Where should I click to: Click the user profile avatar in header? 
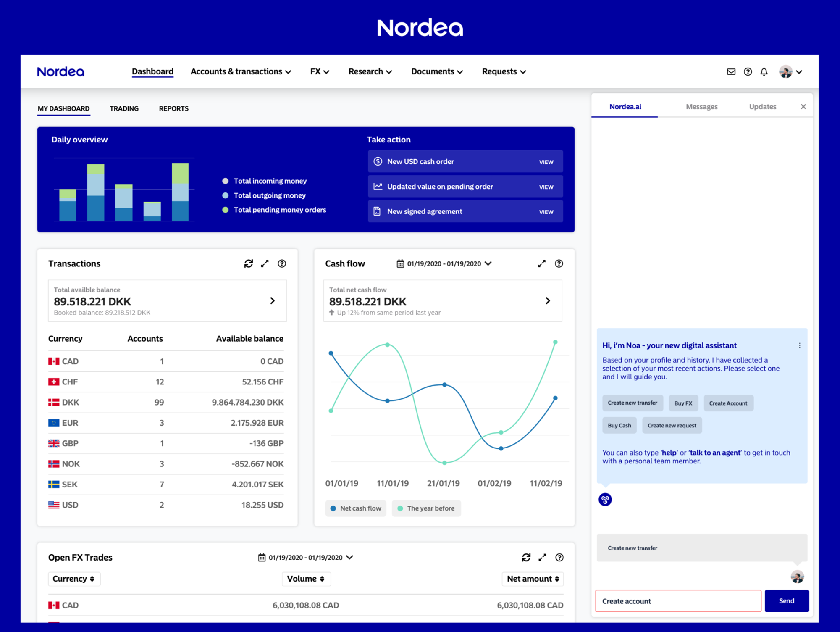pyautogui.click(x=785, y=72)
